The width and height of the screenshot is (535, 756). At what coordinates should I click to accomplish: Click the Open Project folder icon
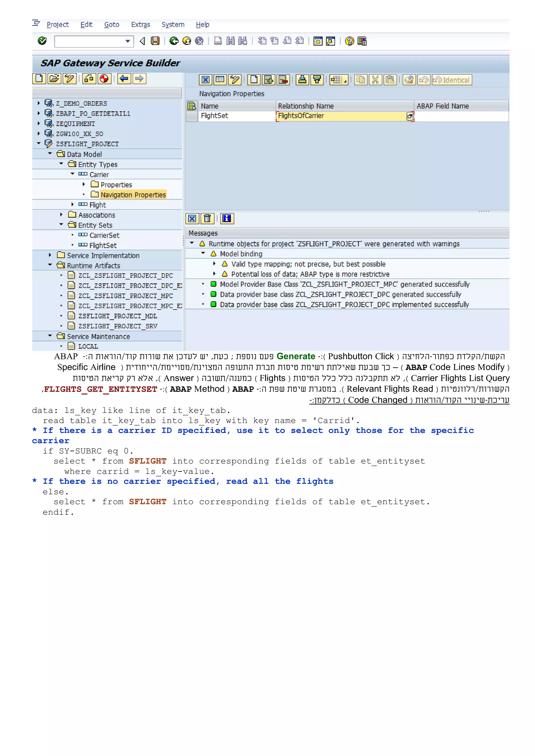(54, 79)
